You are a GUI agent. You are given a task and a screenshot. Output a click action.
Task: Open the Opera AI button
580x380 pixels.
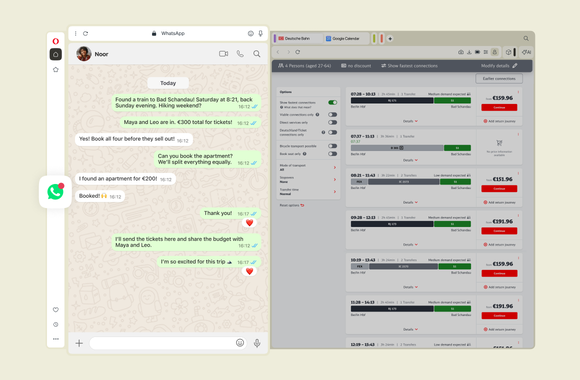526,52
